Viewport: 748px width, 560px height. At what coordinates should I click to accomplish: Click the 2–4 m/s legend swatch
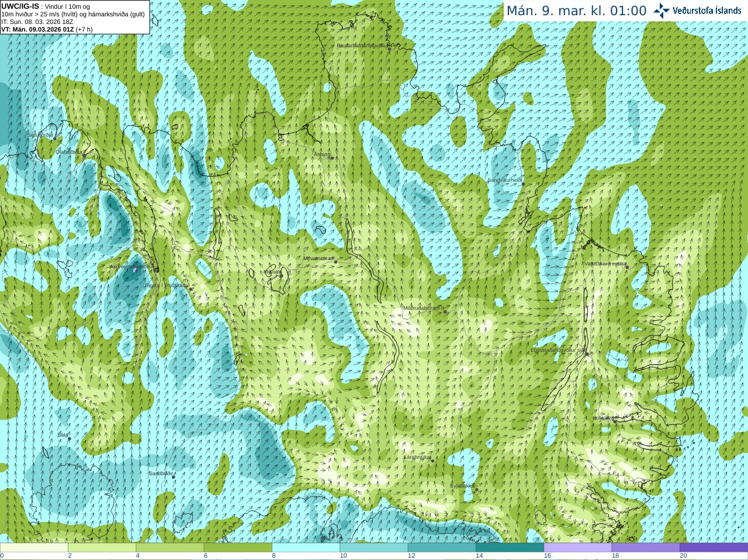[x=102, y=548]
